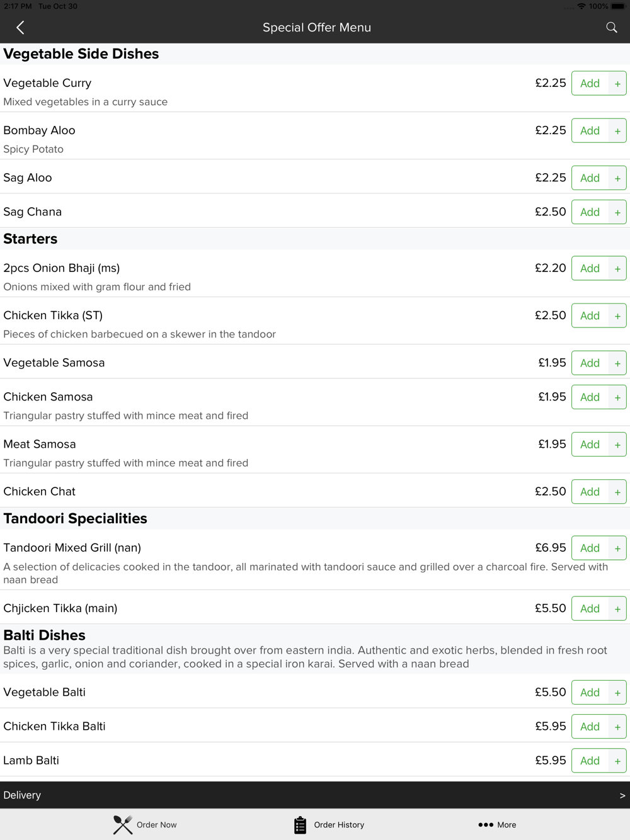Expand the Delivery bar chevron
Viewport: 630px width, 840px height.
point(622,795)
